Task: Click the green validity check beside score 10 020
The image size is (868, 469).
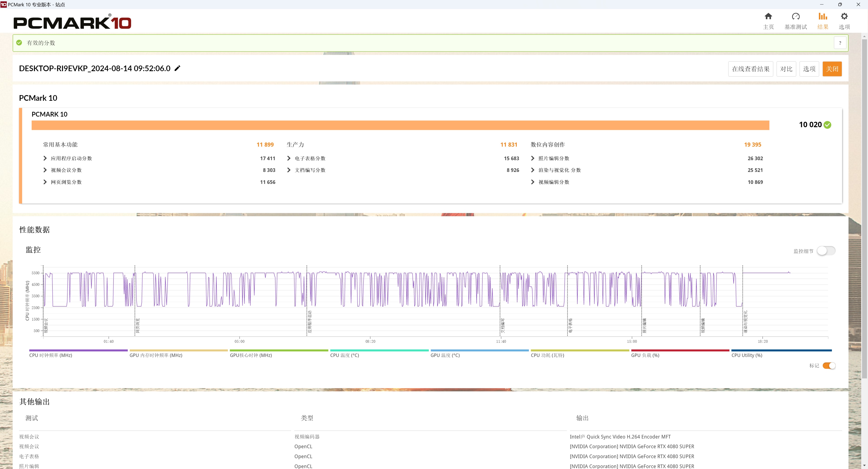Action: [827, 125]
